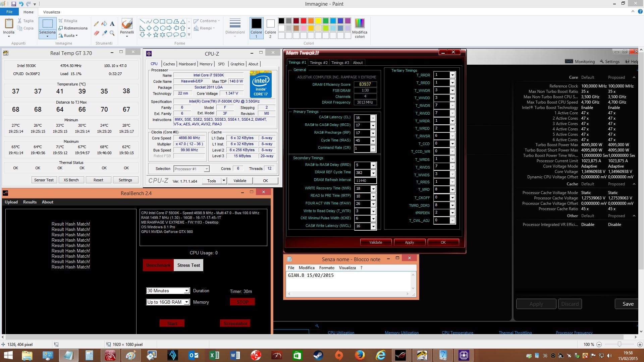644x362 pixels.
Task: Click the Copia copy button
Action: [25, 28]
